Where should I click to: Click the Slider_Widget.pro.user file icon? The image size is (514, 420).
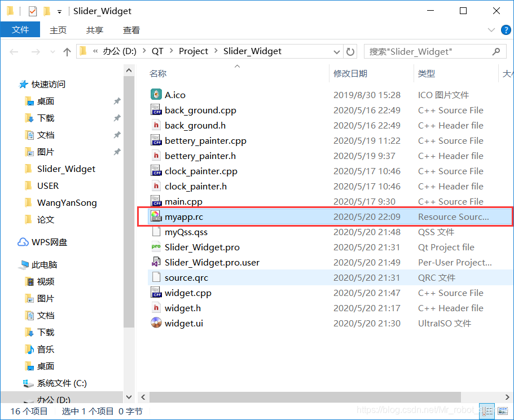156,262
